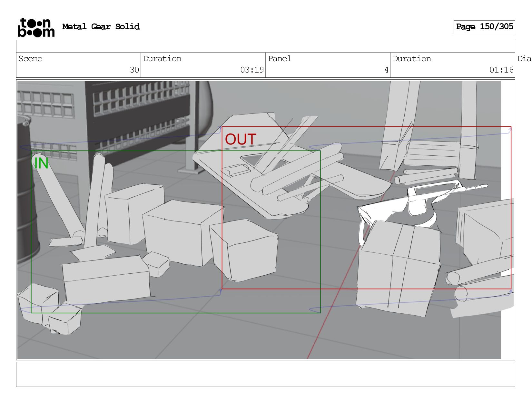
Task: Click the Toon Boom logo
Action: (36, 27)
